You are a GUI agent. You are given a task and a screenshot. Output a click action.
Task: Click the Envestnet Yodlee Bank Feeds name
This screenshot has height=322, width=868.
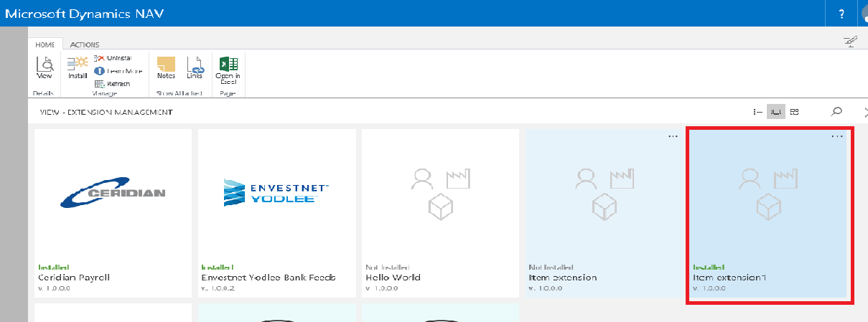(x=269, y=278)
